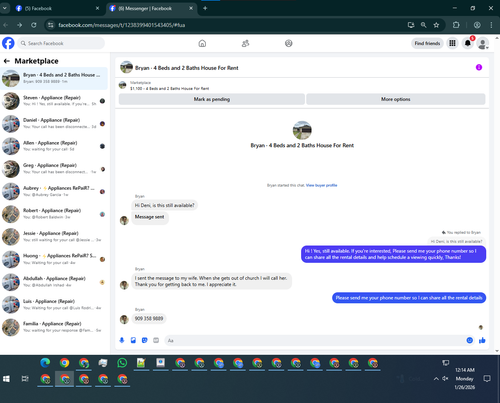Open the taskbar clock and date

pos(465,379)
